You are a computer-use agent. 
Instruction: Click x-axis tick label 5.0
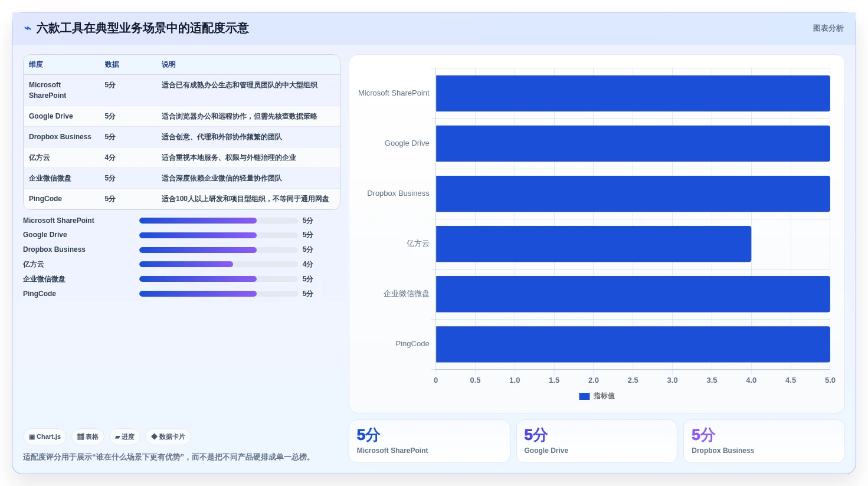point(830,380)
